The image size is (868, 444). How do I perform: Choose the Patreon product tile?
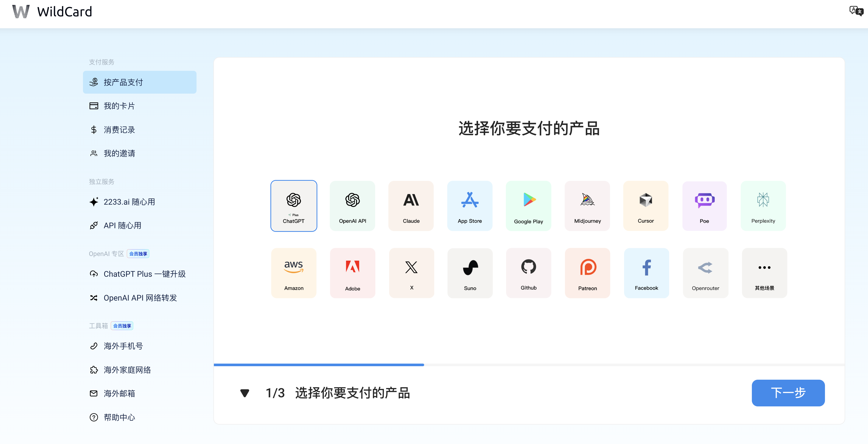tap(587, 273)
